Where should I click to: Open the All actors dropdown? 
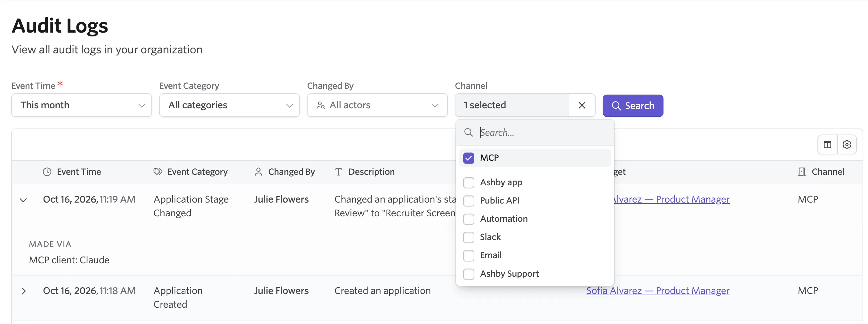(x=377, y=105)
